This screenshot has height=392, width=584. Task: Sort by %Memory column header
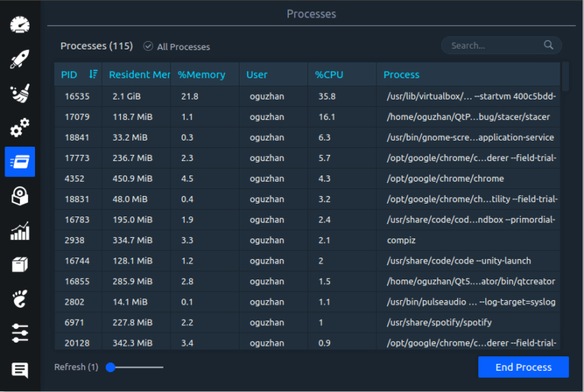[202, 74]
